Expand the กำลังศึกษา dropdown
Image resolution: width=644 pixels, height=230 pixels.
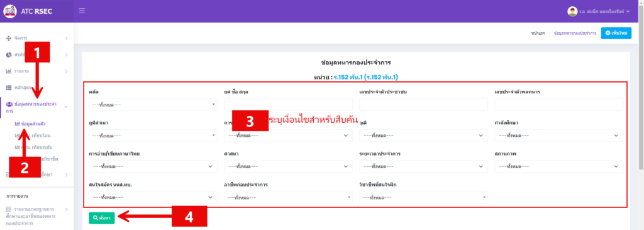pos(558,135)
